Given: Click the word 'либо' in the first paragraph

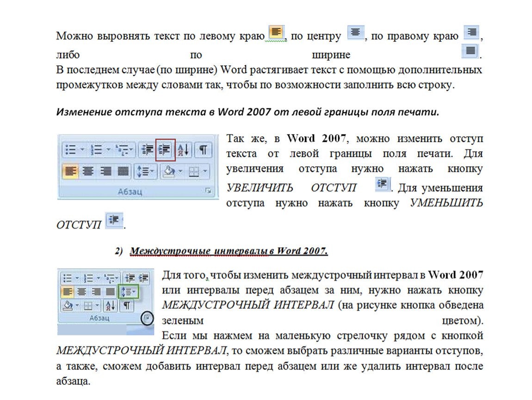Looking at the screenshot, I should (x=68, y=55).
